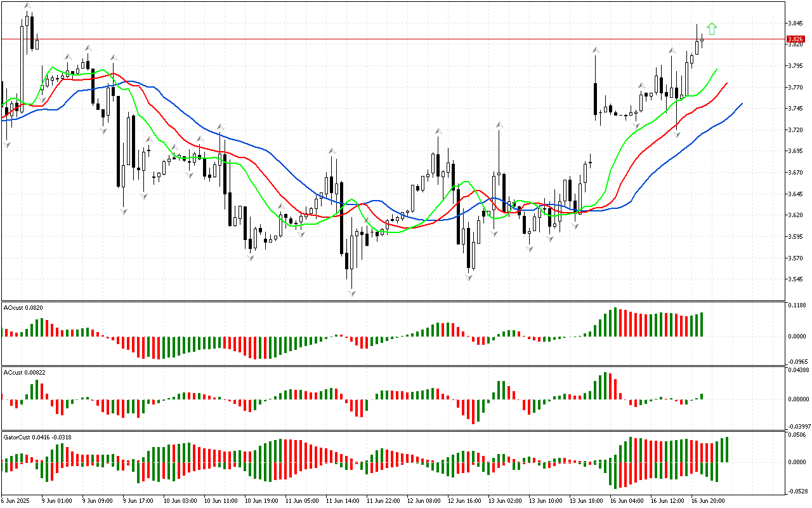
Task: Click the 3.545 price scale label
Action: pyautogui.click(x=795, y=279)
